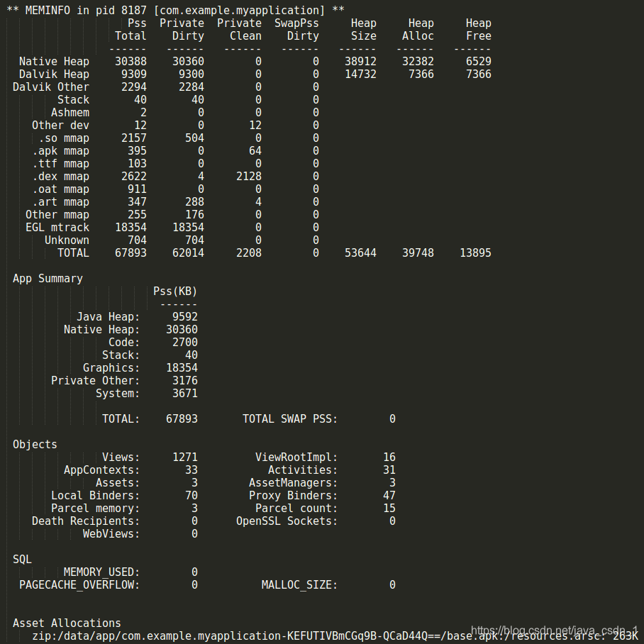
Task: Select the 'Activities:' label
Action: coord(303,470)
